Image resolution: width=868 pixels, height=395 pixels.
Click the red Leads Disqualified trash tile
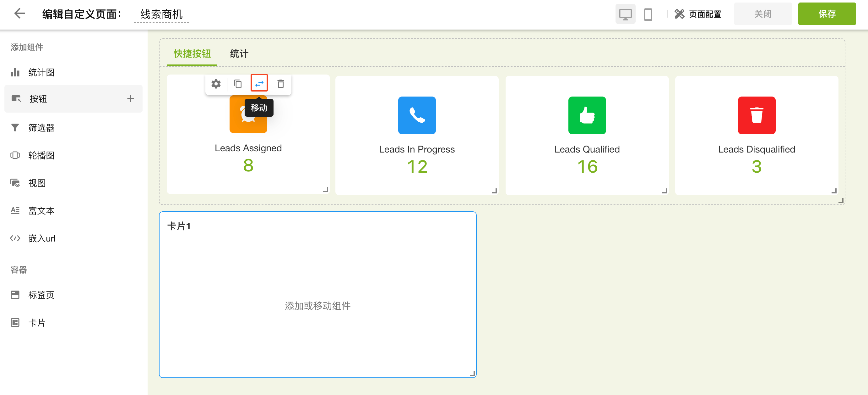click(x=757, y=115)
